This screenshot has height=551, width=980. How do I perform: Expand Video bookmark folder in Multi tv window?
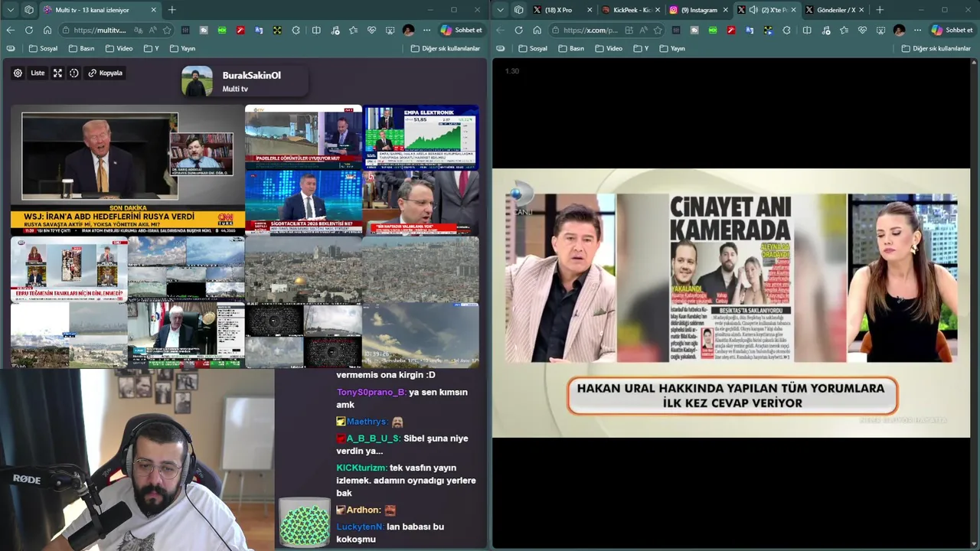pos(119,48)
